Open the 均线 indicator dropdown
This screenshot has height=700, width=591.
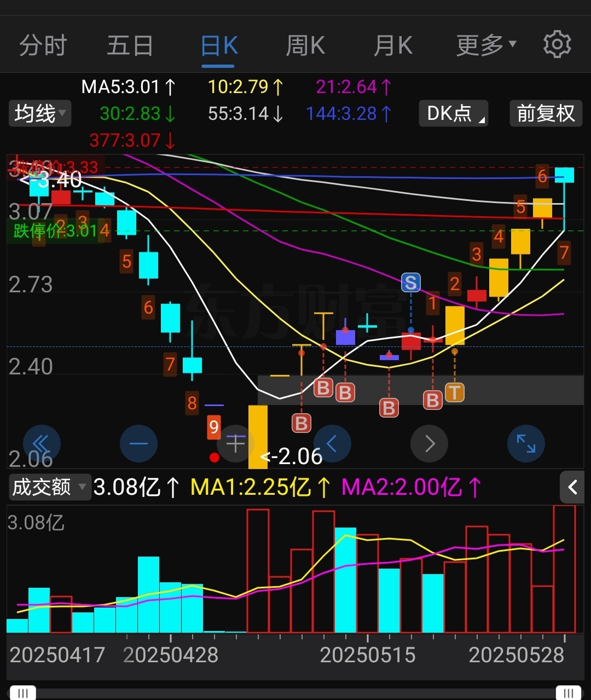pyautogui.click(x=40, y=114)
